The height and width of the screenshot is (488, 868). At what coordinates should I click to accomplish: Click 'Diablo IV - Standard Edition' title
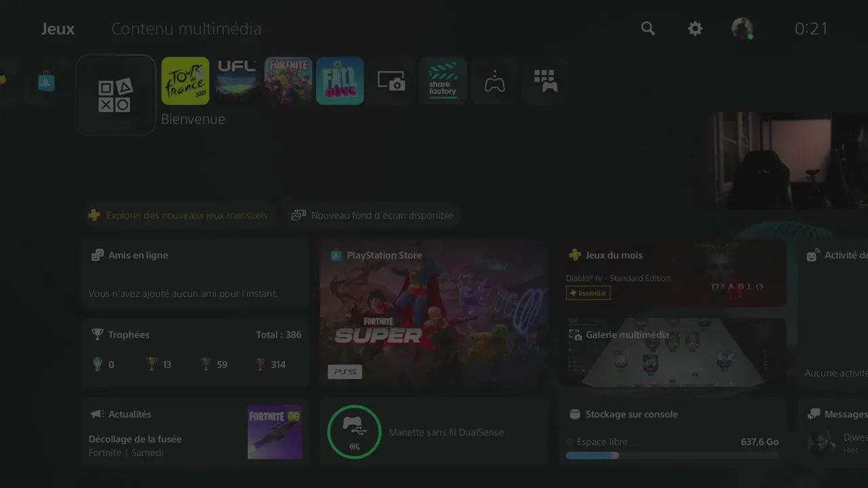click(618, 279)
